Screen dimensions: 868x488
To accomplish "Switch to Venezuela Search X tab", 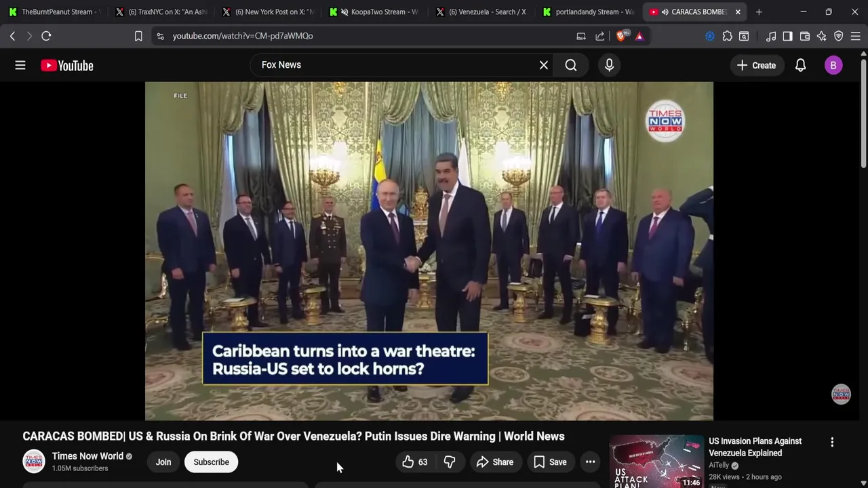I will coord(483,12).
